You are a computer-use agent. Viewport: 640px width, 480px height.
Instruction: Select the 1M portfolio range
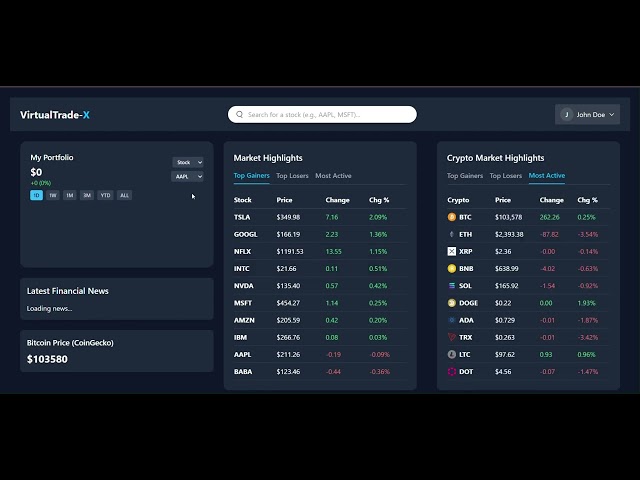[70, 195]
